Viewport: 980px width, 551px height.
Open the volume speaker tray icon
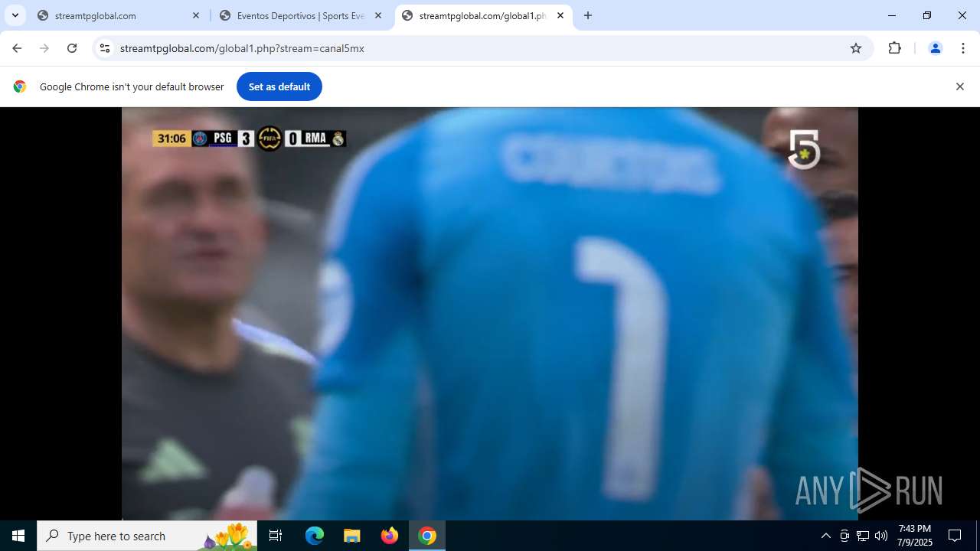click(881, 536)
